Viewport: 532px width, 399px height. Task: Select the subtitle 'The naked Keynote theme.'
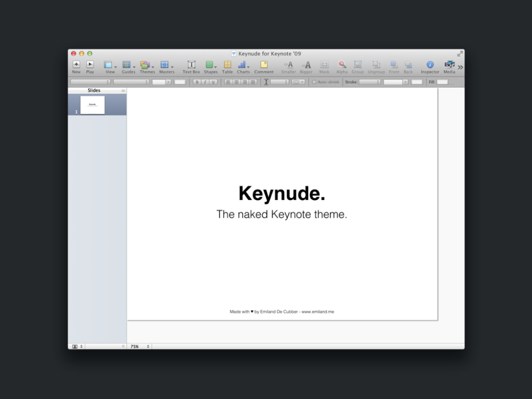[281, 214]
